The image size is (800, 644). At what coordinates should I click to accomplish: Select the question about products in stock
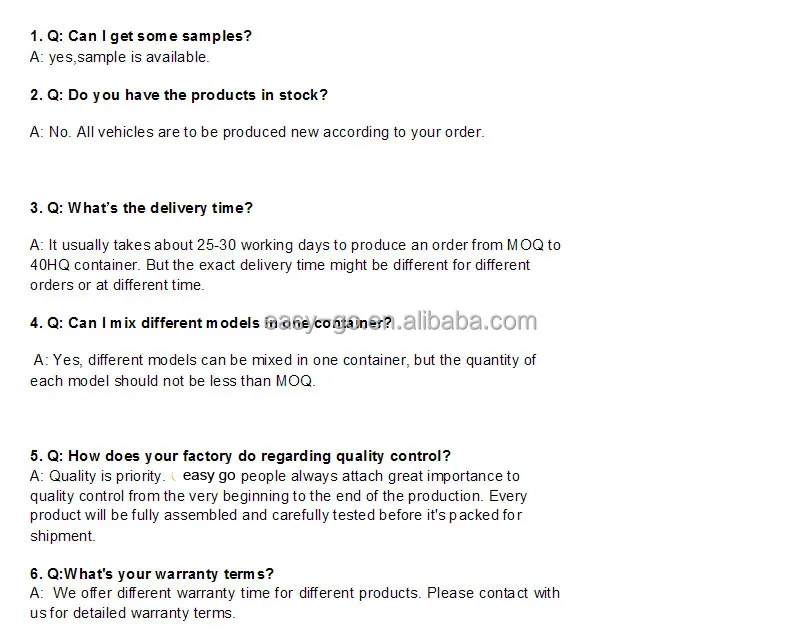179,95
